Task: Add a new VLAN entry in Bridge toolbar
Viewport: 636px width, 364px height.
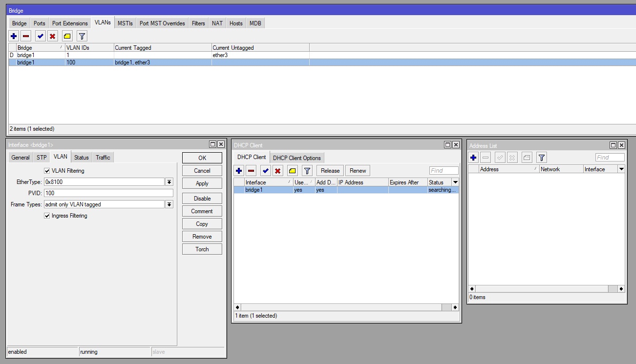Action: [x=14, y=36]
